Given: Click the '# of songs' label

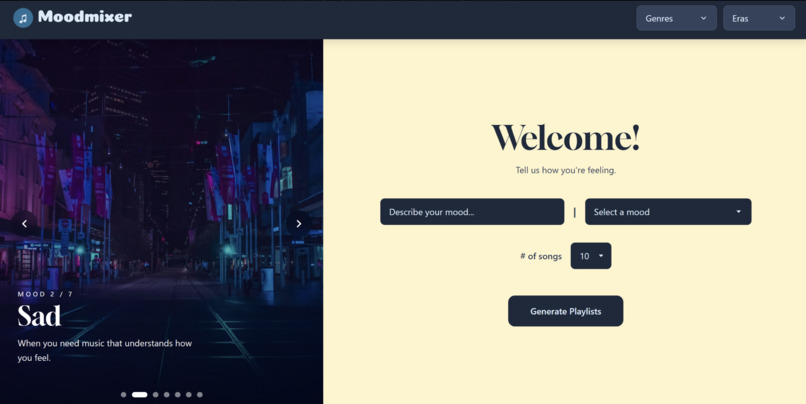Looking at the screenshot, I should [541, 256].
